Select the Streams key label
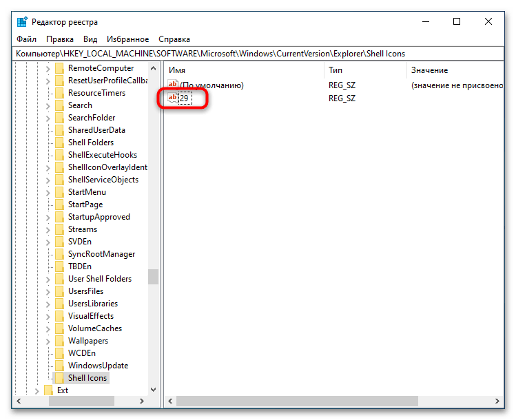The height and width of the screenshot is (420, 516). [x=83, y=229]
